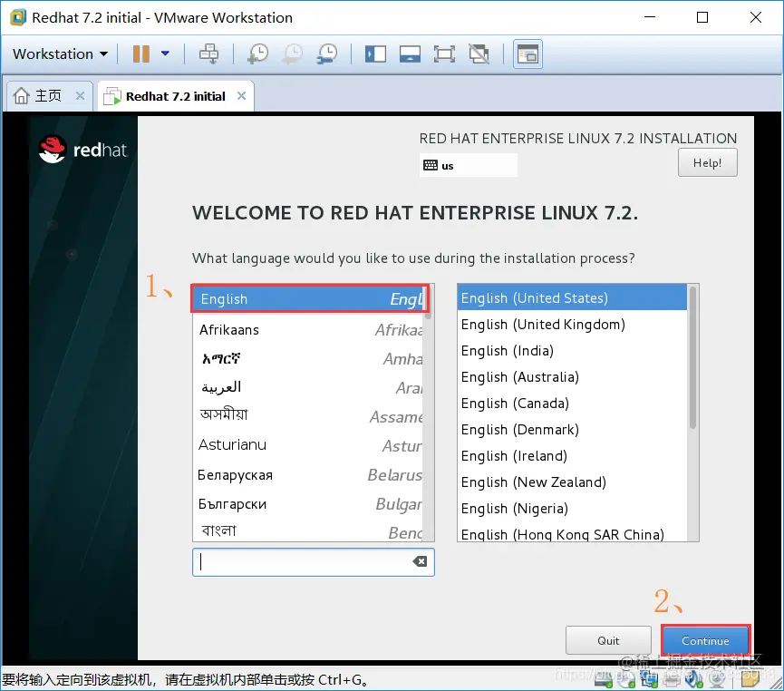
Task: Close the 主页 home tab
Action: coord(80,95)
